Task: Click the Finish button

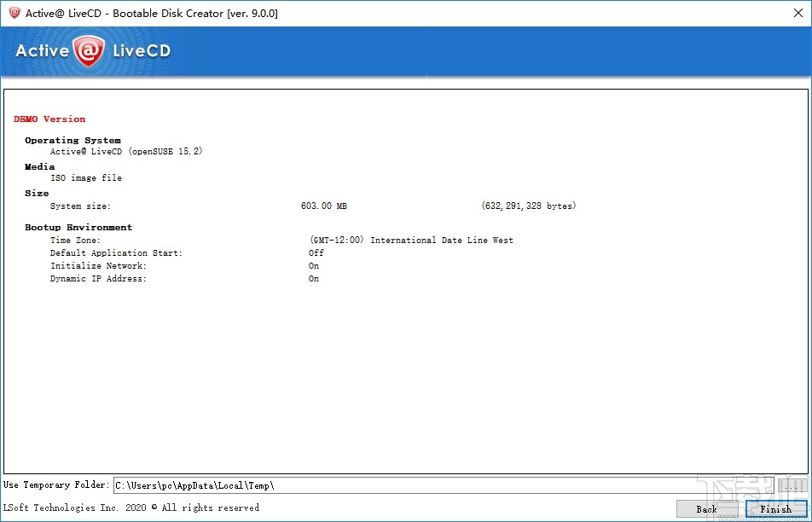Action: pyautogui.click(x=776, y=508)
